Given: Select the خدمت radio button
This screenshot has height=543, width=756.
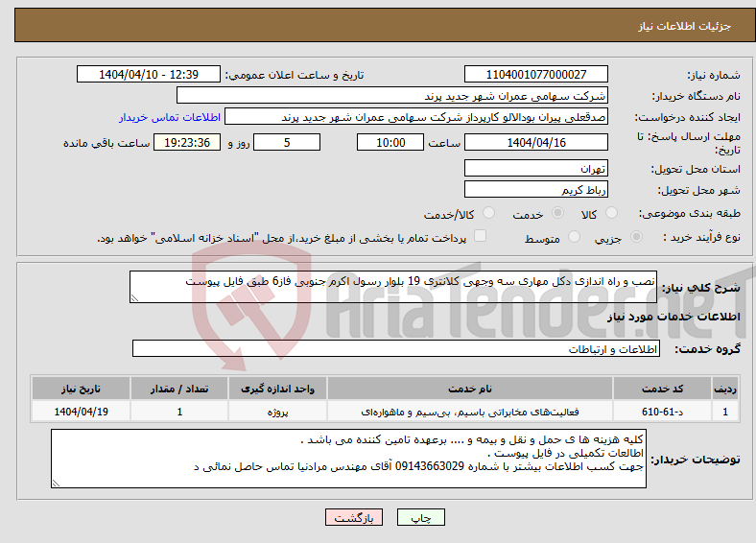Looking at the screenshot, I should click(x=557, y=213).
